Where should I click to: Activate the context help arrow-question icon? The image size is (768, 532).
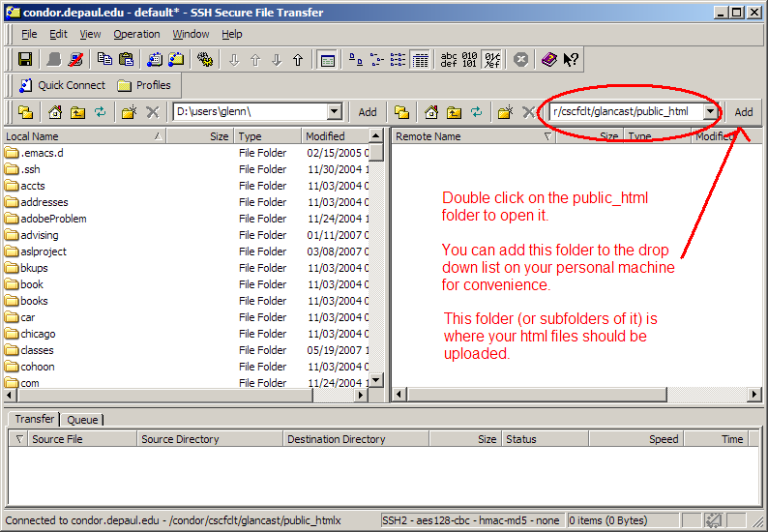(571, 60)
